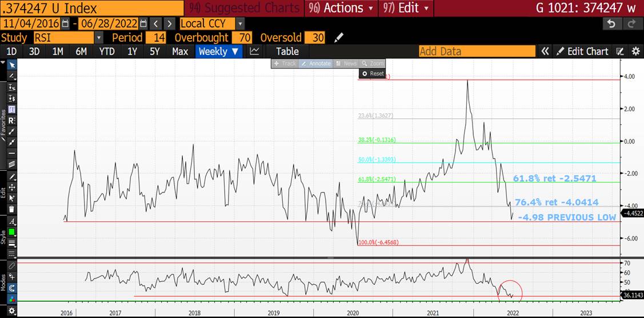The height and width of the screenshot is (318, 644).
Task: Click the Edit Chart button
Action: [583, 51]
